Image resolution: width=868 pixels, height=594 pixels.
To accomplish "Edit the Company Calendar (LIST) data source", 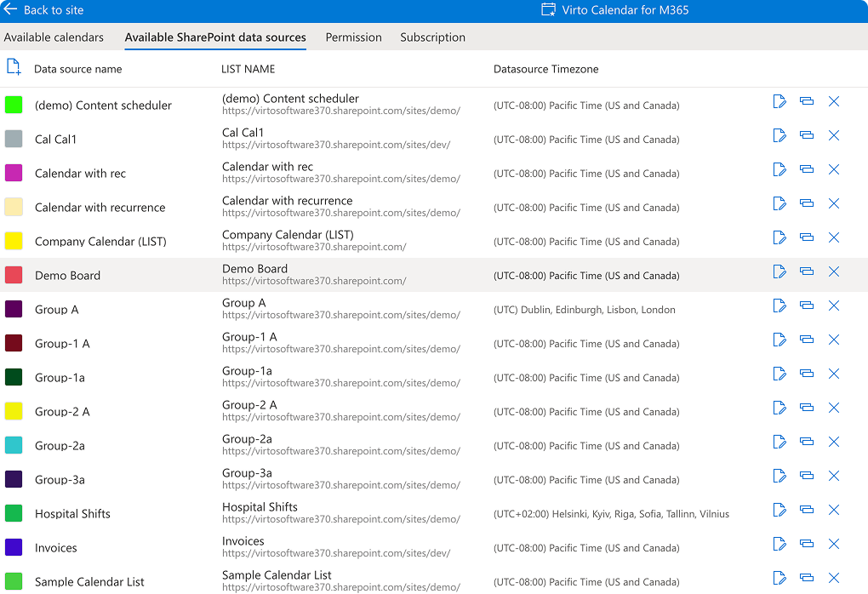I will (x=779, y=237).
